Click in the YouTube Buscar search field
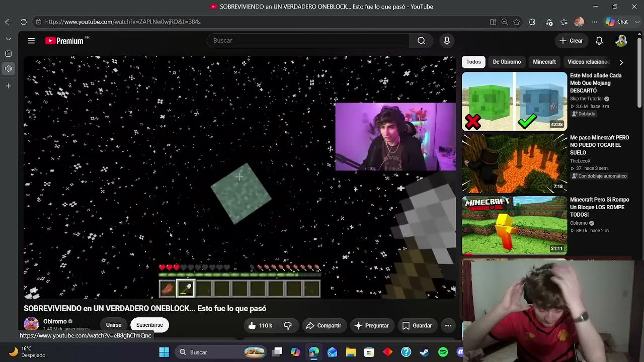This screenshot has height=362, width=644. (309, 41)
